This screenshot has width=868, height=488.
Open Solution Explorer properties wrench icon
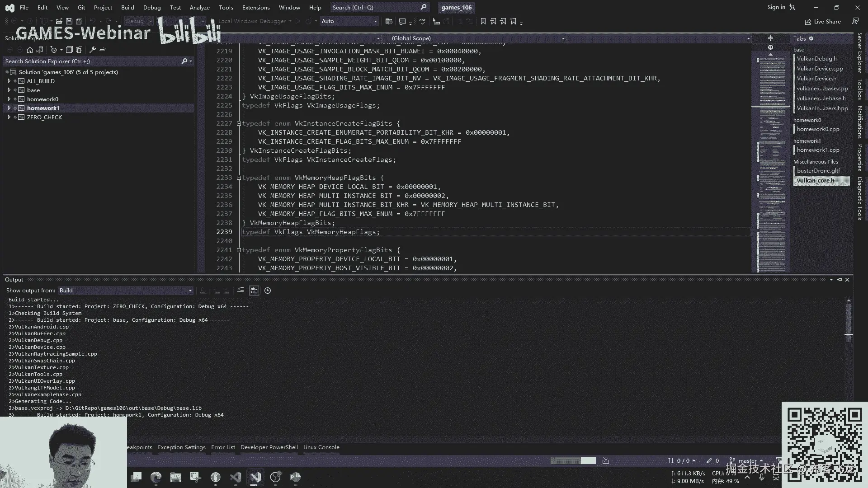[93, 50]
